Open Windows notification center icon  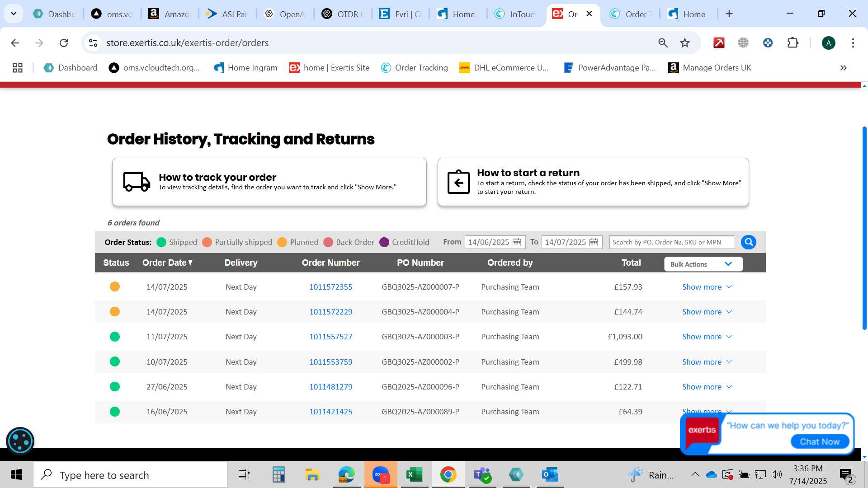point(846,475)
